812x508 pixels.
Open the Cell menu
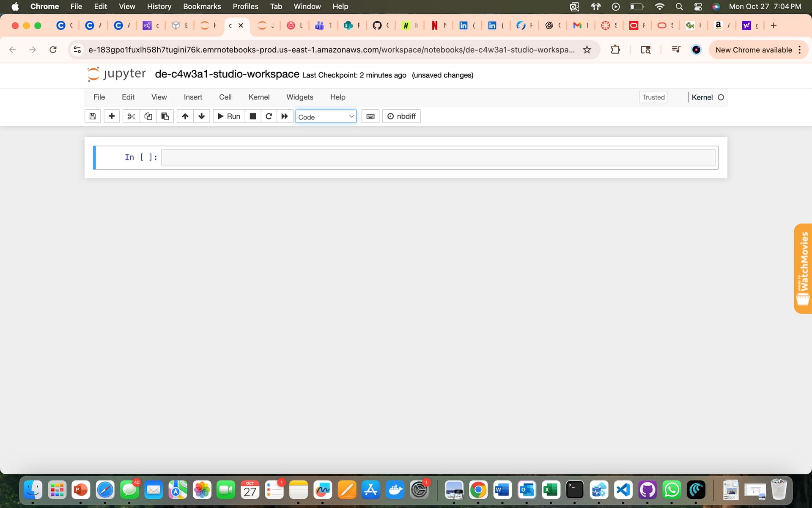pyautogui.click(x=225, y=97)
